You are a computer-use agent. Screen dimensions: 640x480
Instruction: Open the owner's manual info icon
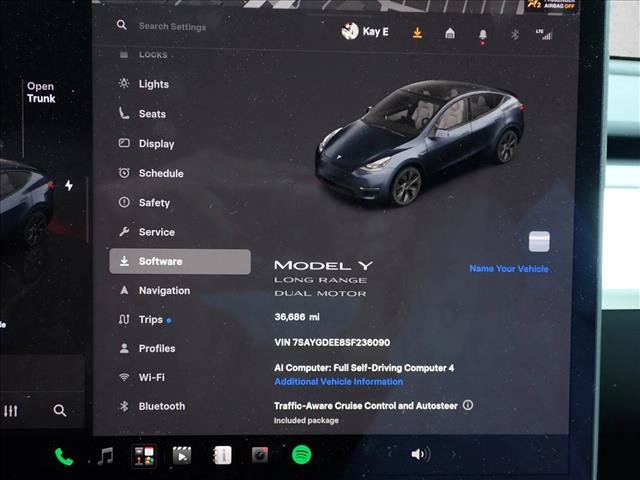pyautogui.click(x=222, y=455)
